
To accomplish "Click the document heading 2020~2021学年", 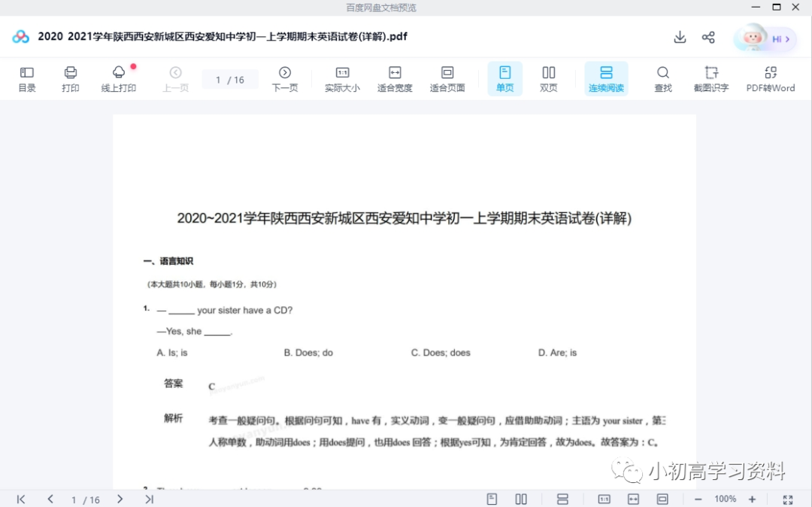I will tap(404, 218).
